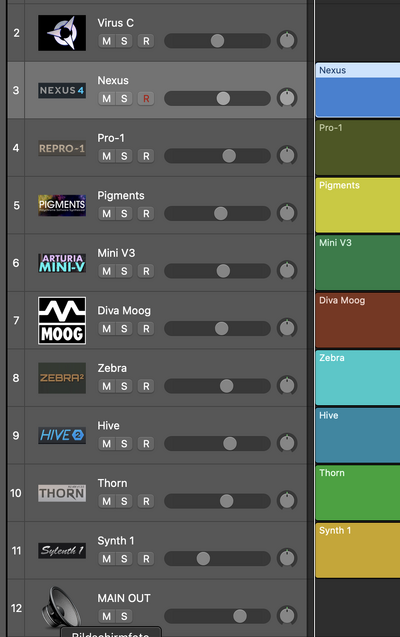Mute the Synth 1 track

[106, 559]
